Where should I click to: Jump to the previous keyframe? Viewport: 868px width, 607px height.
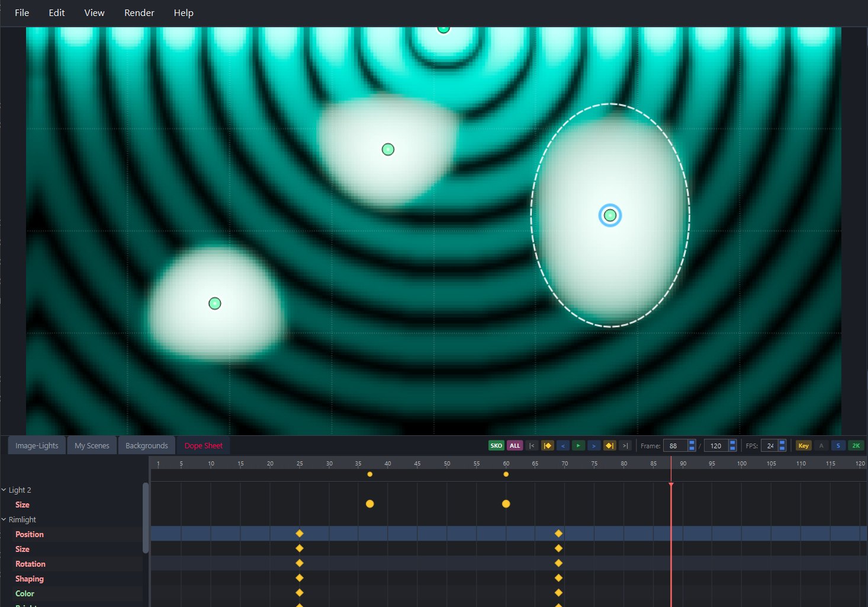tap(548, 445)
